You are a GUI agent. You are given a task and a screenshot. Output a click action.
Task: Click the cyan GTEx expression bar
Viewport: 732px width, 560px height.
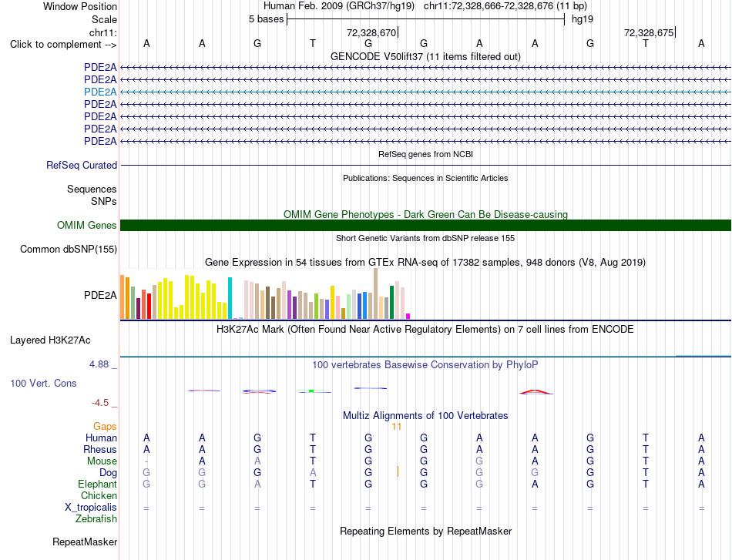point(230,298)
